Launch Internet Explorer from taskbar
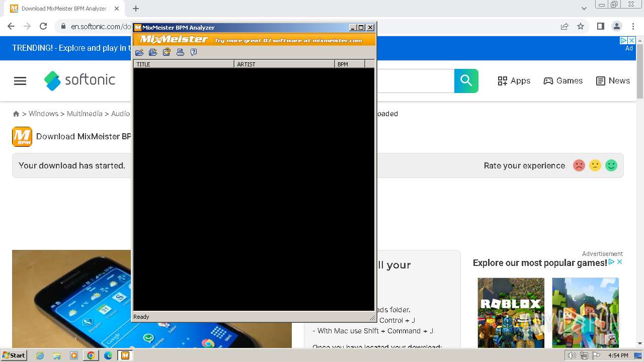This screenshot has height=362, width=644. coord(40,355)
